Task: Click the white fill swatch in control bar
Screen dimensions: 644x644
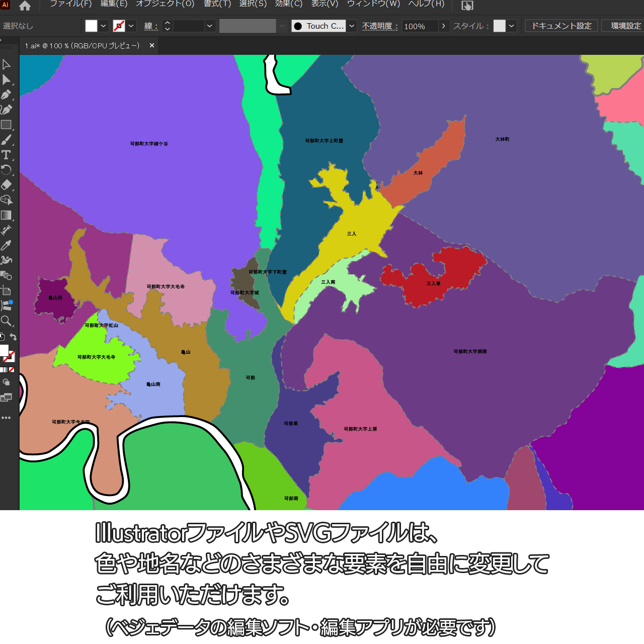Action: tap(91, 26)
